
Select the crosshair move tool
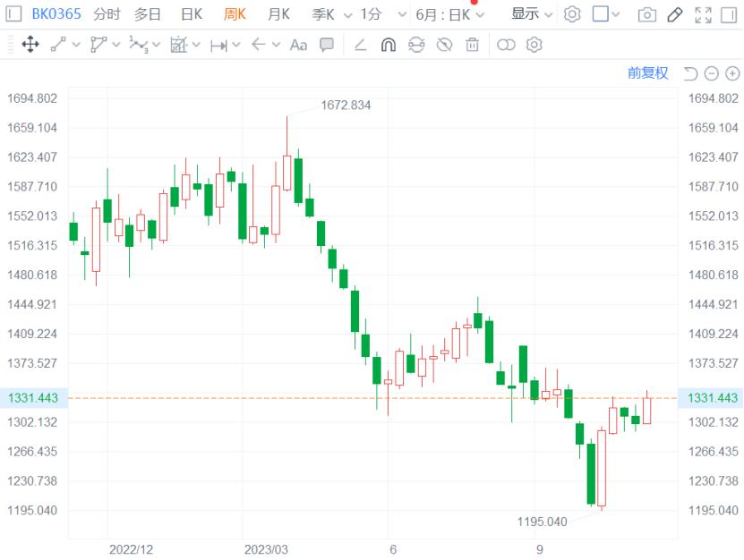tap(30, 45)
